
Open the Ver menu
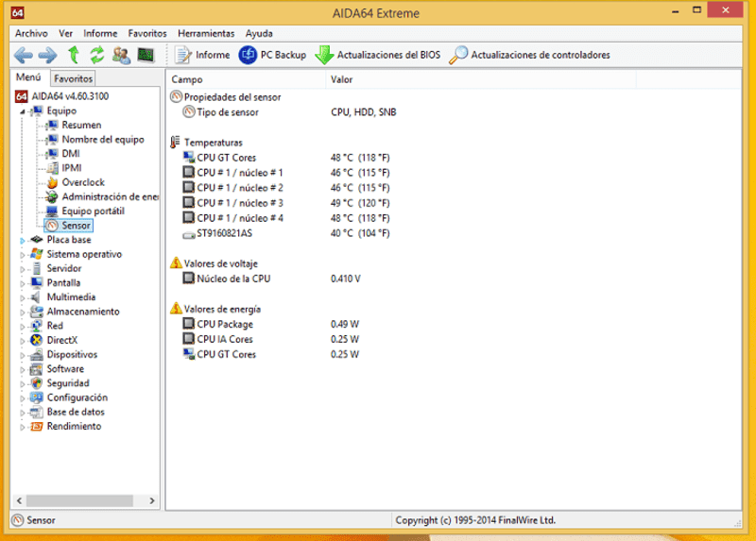tap(65, 33)
